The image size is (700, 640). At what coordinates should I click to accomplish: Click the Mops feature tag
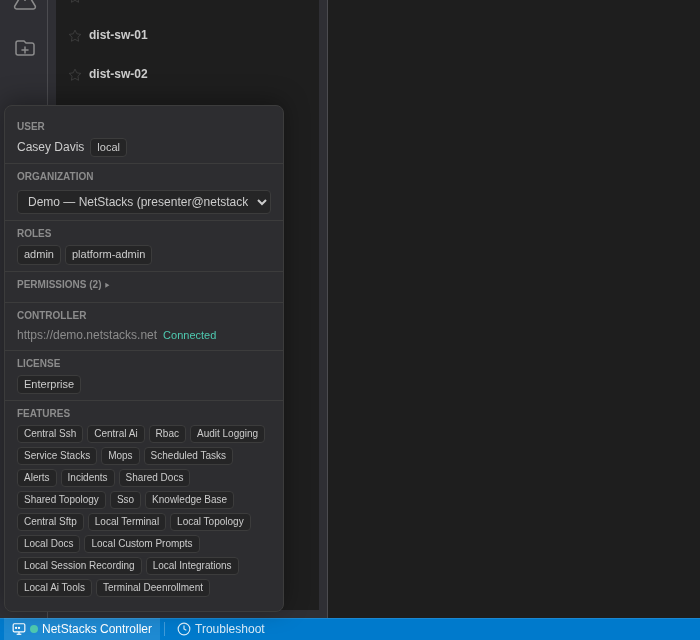click(x=120, y=456)
